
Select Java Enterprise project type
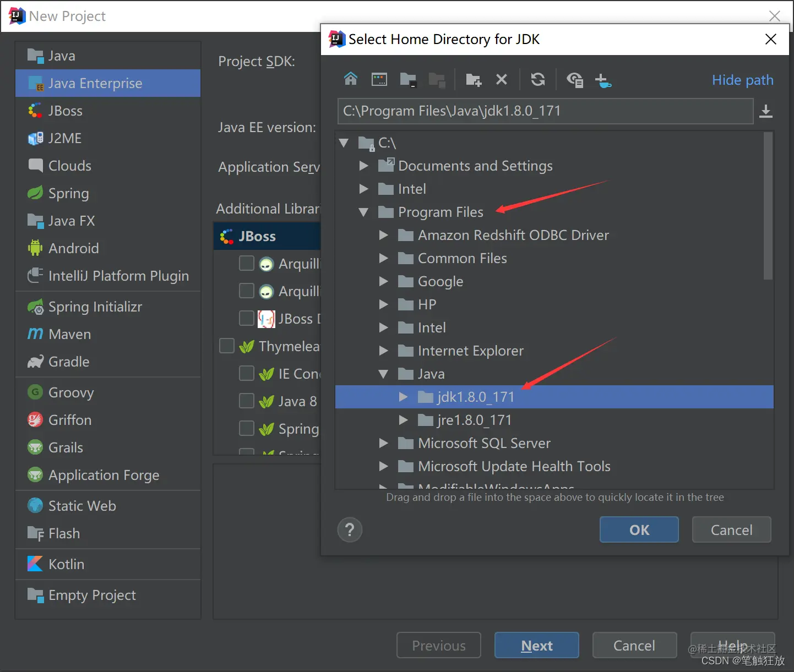tap(108, 83)
